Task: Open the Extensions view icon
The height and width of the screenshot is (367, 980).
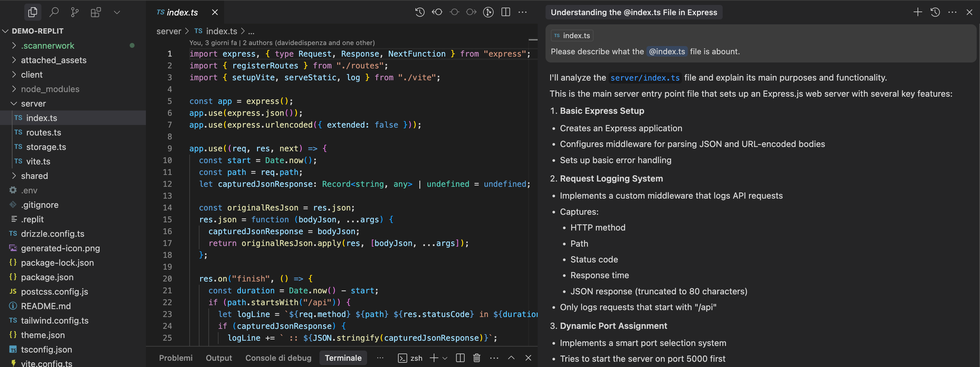Action: pyautogui.click(x=96, y=12)
